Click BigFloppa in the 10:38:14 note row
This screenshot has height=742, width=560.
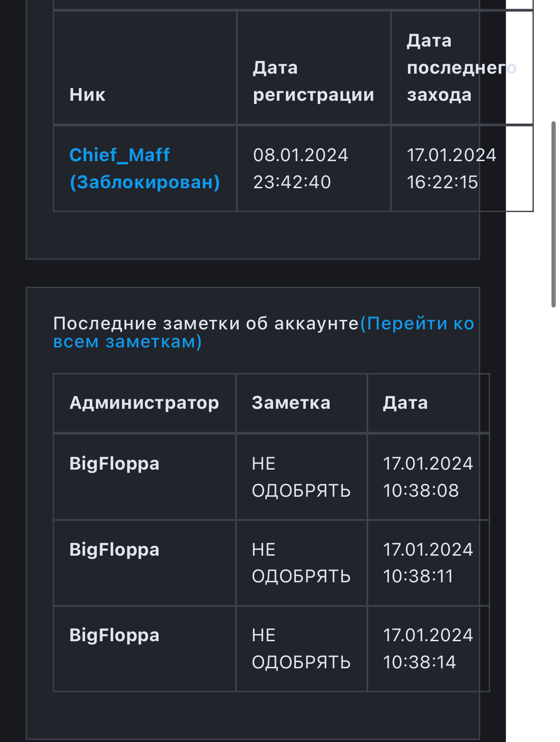click(114, 635)
